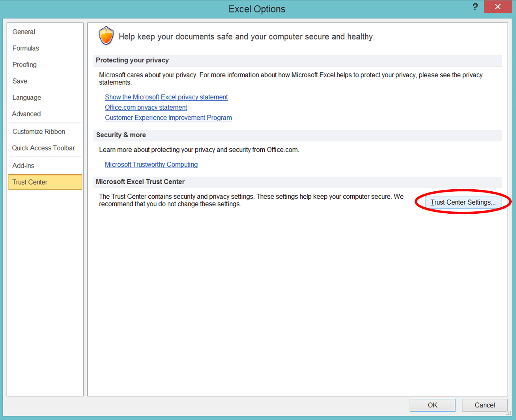Click the Help keep your documents safe headline
This screenshot has width=516, height=420.
click(x=247, y=37)
